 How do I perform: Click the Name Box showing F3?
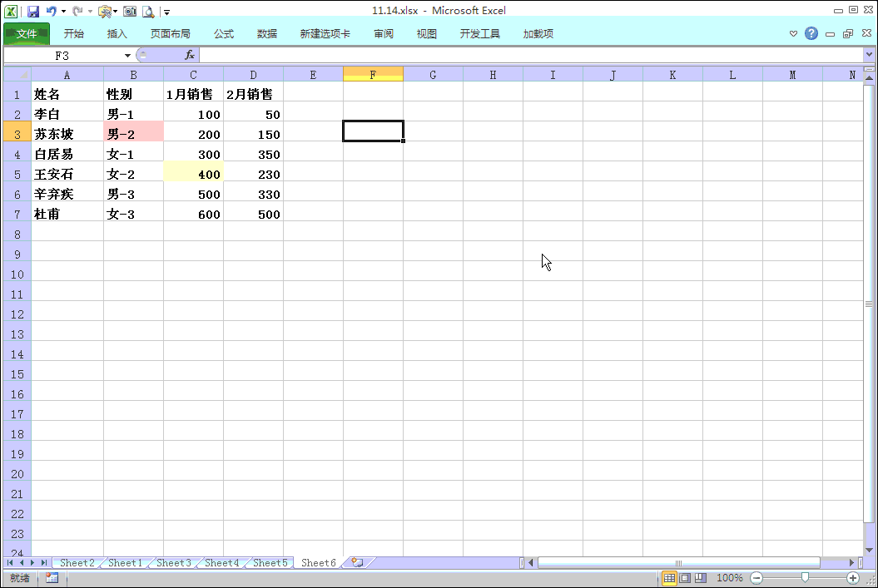coord(62,56)
